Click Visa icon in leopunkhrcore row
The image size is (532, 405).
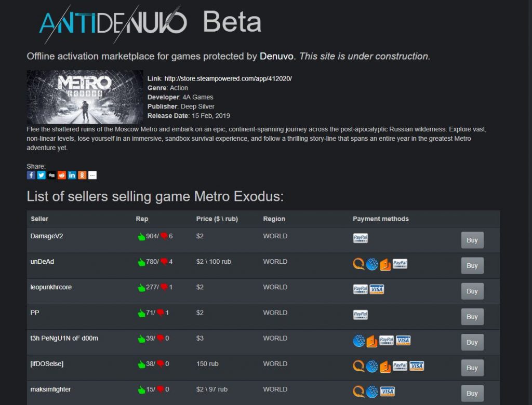point(377,289)
